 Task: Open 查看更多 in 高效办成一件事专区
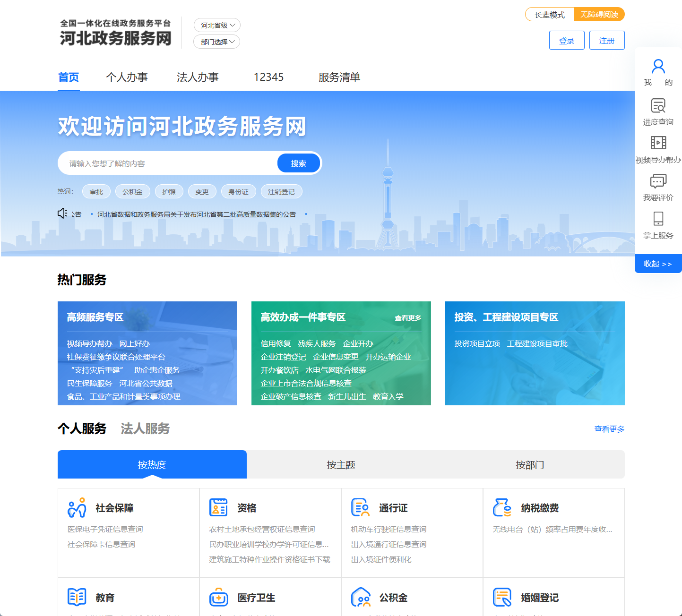(x=407, y=318)
